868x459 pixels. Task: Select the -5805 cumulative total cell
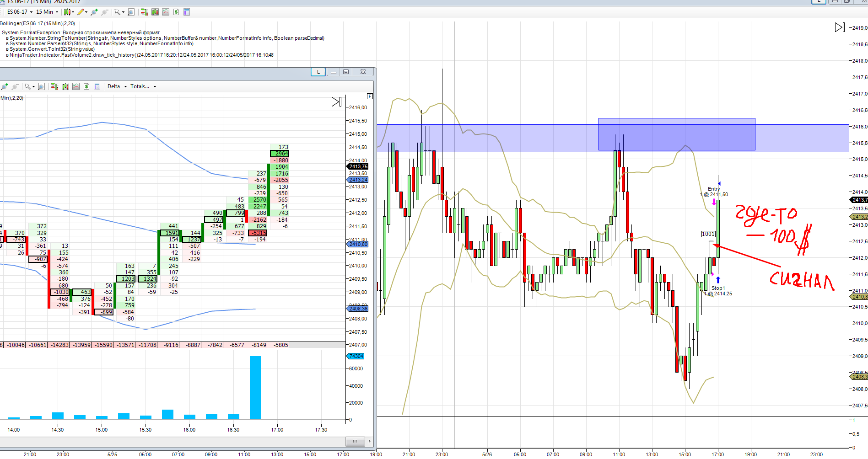(x=279, y=345)
